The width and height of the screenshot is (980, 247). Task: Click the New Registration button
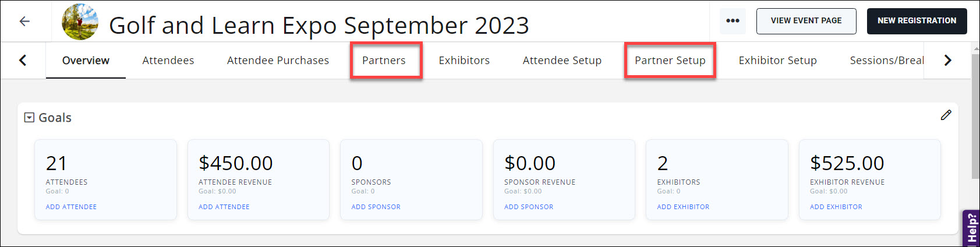point(917,21)
